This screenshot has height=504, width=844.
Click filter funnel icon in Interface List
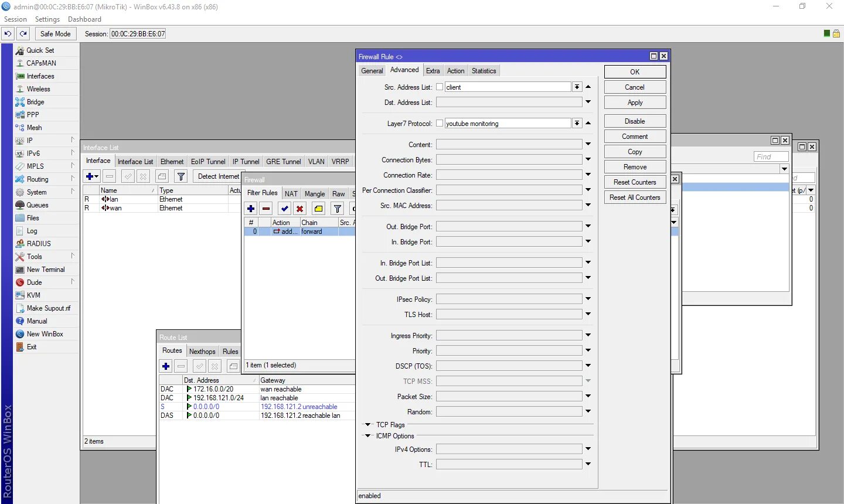(x=181, y=176)
